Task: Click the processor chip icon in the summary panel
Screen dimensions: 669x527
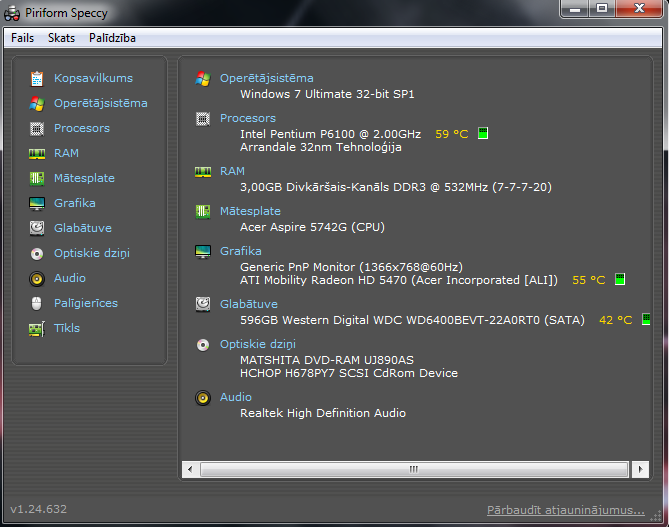Action: (x=203, y=119)
